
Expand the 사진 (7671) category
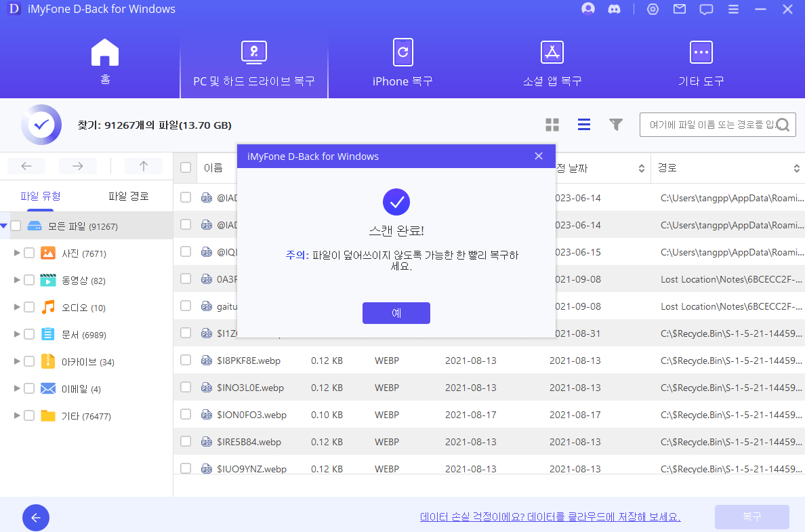(17, 253)
